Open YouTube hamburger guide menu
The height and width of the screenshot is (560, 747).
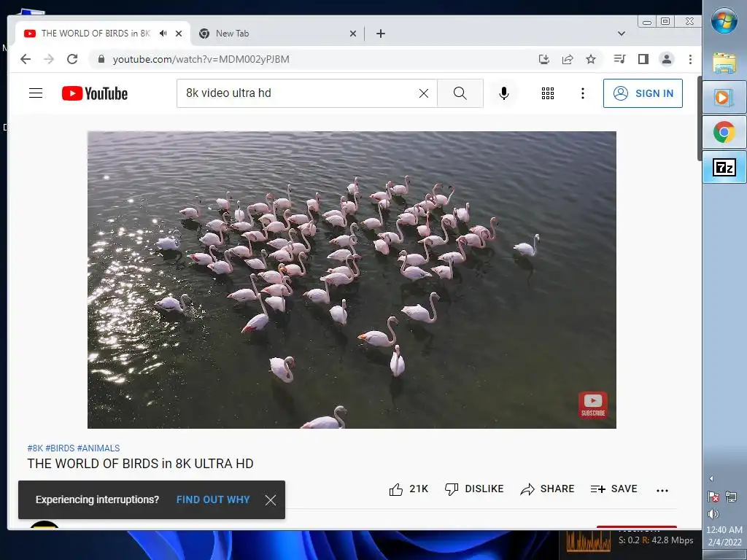tap(36, 93)
